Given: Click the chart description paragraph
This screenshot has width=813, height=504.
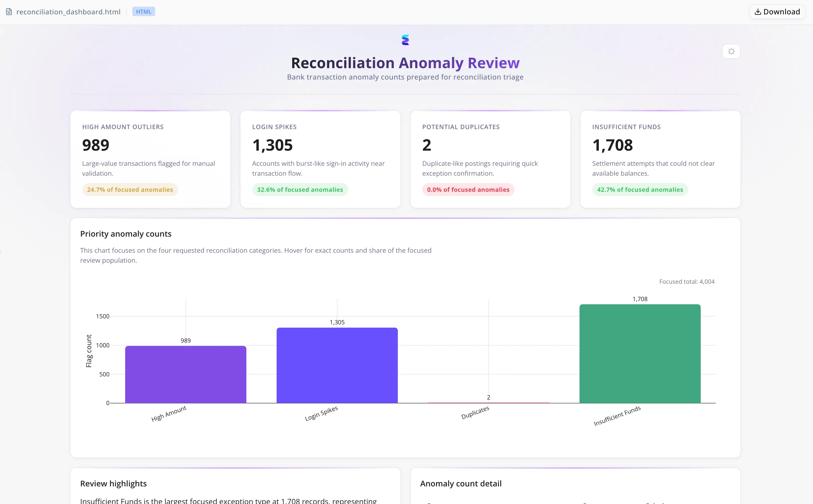Looking at the screenshot, I should click(x=256, y=255).
